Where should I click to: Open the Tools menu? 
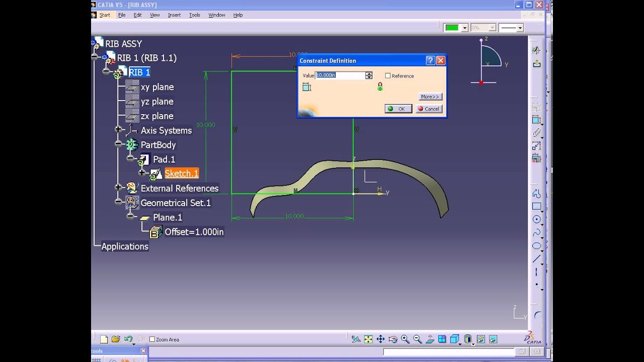[194, 15]
